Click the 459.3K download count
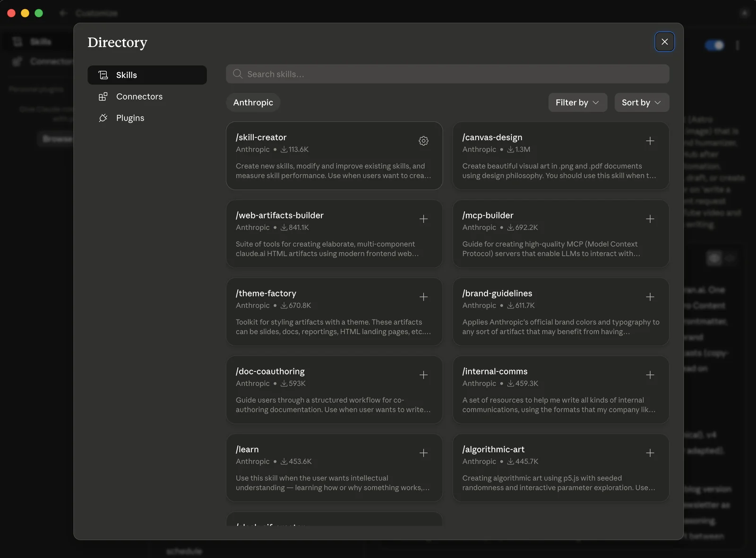756x558 pixels. pos(527,383)
